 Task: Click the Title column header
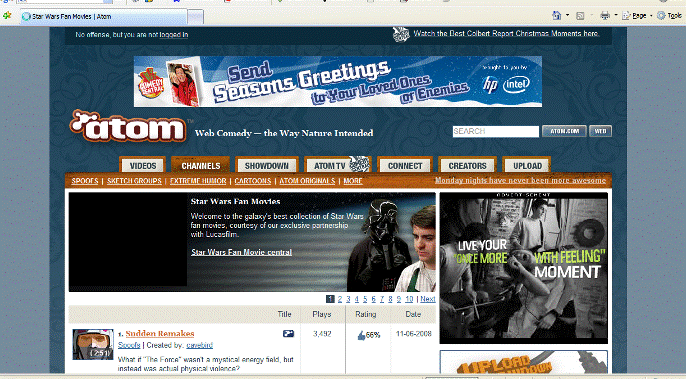(284, 314)
